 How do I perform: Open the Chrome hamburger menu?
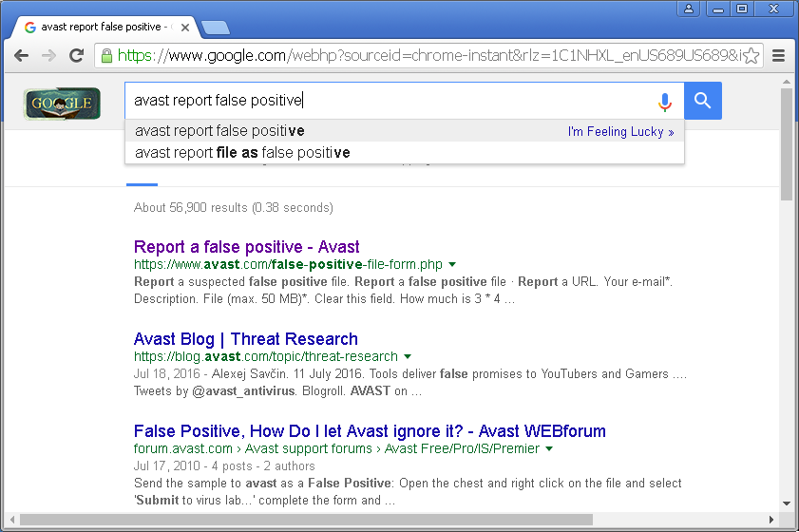[778, 55]
